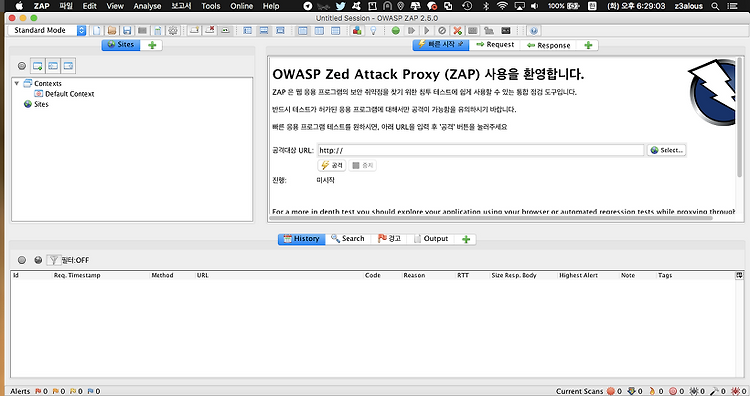Open the 경고 alerts flag tab
Screen dimensions: 750x396
pyautogui.click(x=389, y=239)
